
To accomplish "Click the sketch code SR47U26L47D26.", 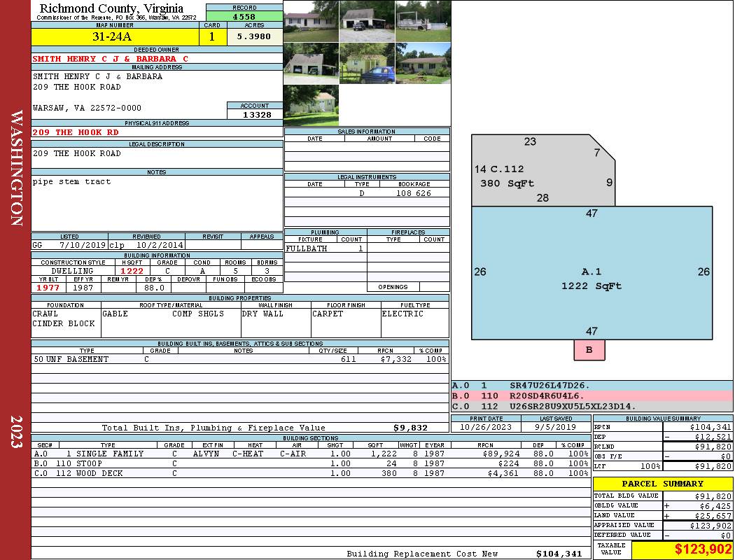I will [x=549, y=386].
